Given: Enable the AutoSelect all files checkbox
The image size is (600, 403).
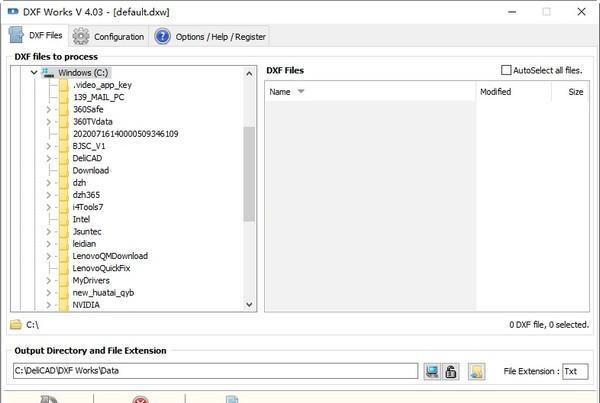Looking at the screenshot, I should coord(506,70).
